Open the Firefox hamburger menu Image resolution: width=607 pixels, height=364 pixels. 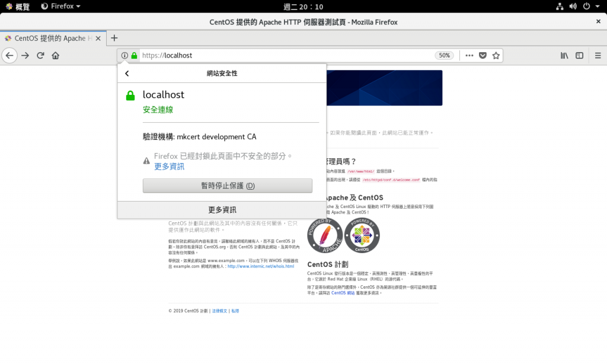click(598, 55)
